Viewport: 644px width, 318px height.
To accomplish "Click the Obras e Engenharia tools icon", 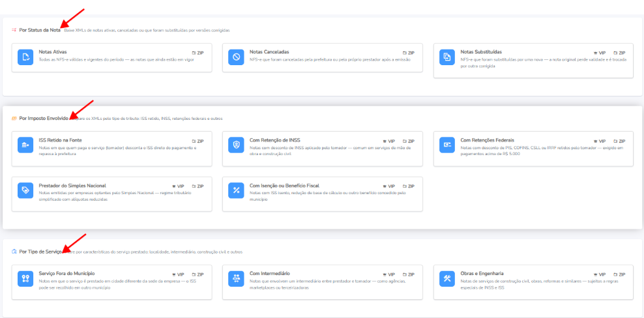I will [447, 278].
